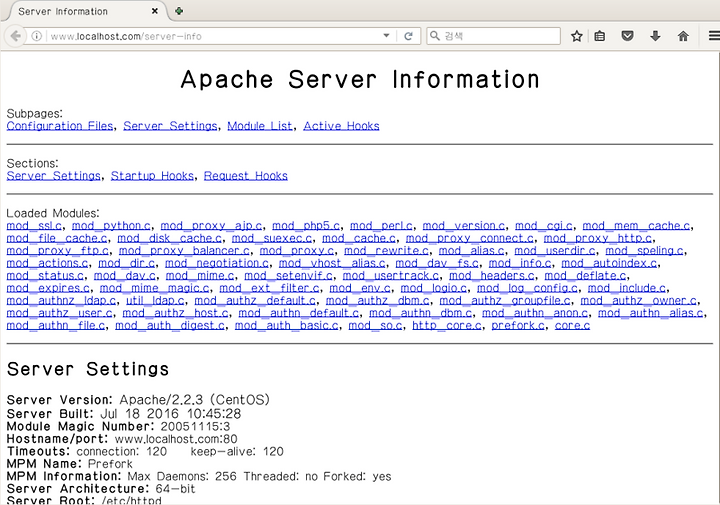Open the mod_vhost_alias.c link
The width and height of the screenshot is (720, 505).
pos(332,263)
